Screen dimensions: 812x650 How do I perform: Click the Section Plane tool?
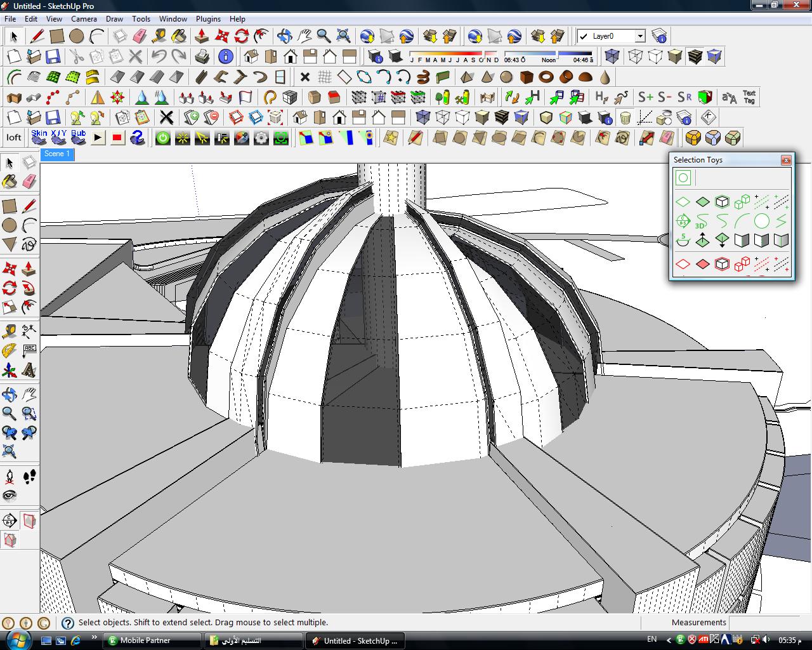click(x=10, y=521)
